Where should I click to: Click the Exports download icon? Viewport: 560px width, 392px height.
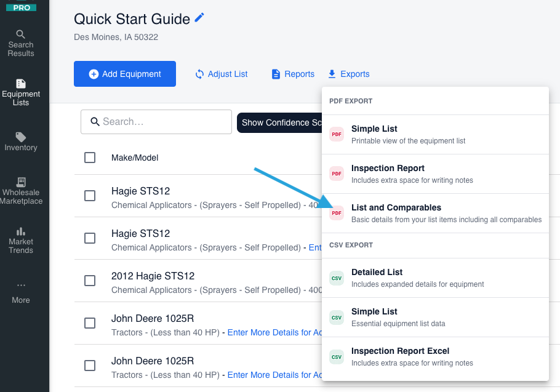pyautogui.click(x=332, y=74)
